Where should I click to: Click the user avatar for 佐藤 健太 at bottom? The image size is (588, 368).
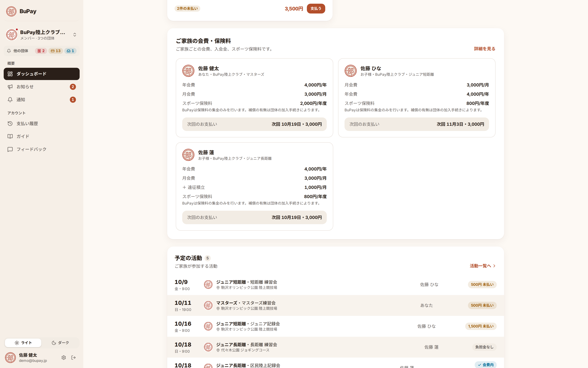click(x=10, y=358)
